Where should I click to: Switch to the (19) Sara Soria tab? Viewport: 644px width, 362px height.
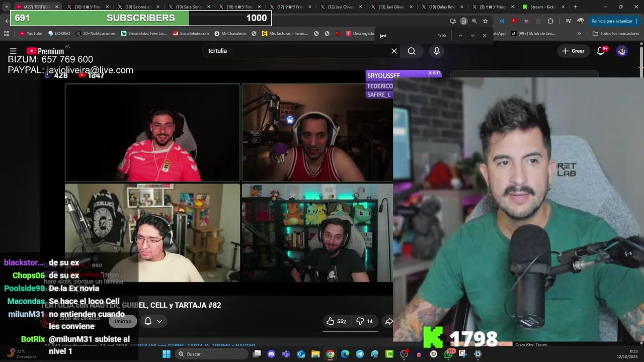pyautogui.click(x=189, y=7)
